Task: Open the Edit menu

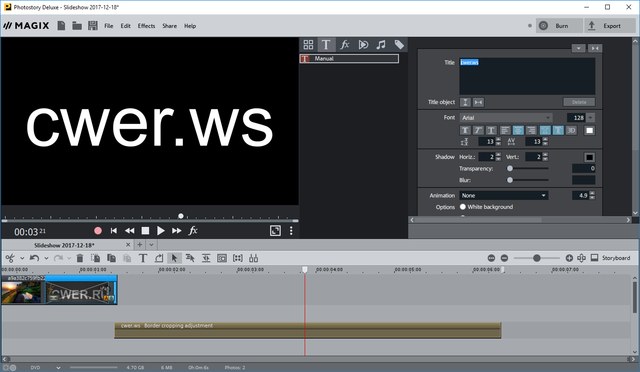Action: tap(125, 26)
